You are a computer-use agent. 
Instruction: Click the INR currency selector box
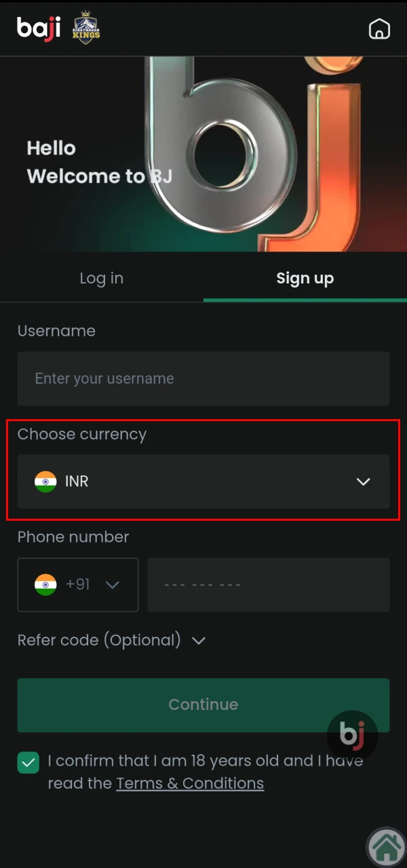[203, 481]
